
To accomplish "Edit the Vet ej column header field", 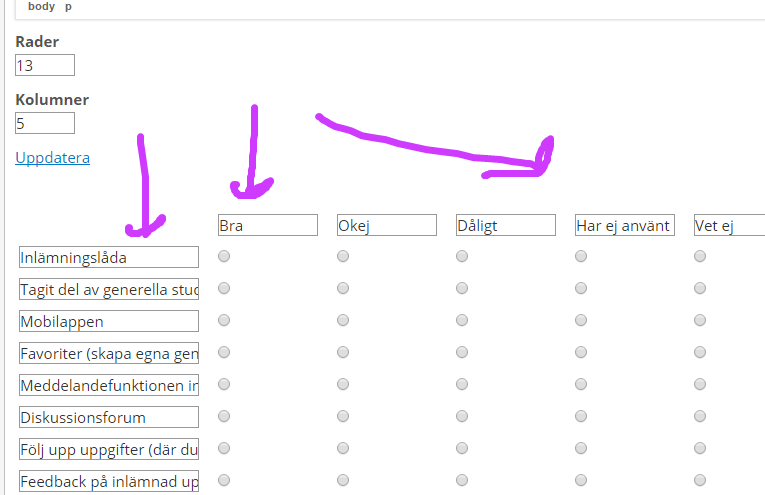I will (729, 225).
